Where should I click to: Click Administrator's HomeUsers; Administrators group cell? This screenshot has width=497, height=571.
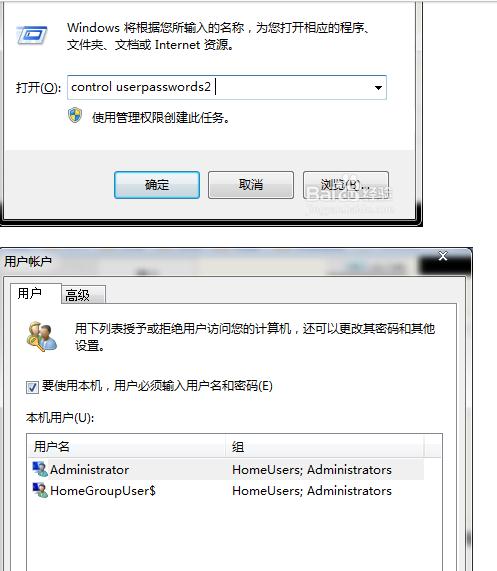(x=312, y=470)
